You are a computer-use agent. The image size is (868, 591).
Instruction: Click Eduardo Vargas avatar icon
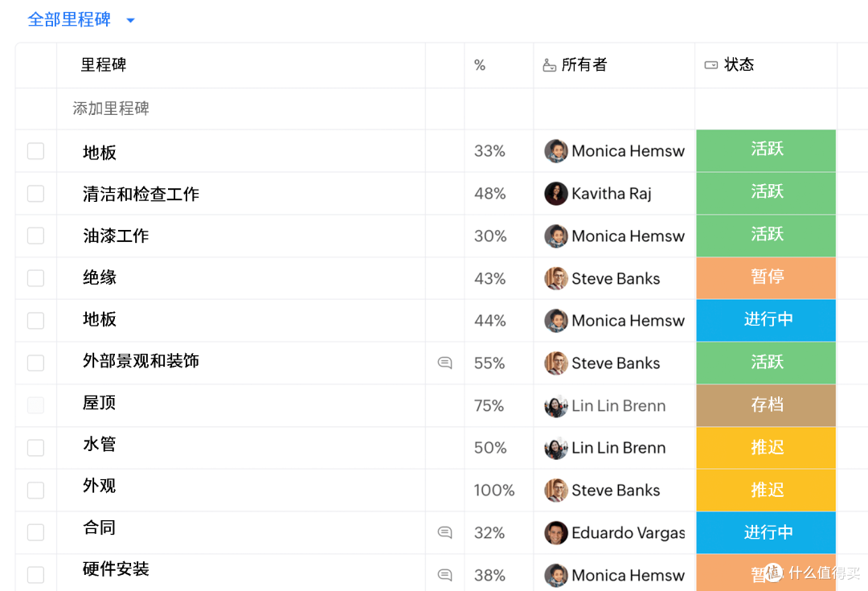click(x=556, y=532)
